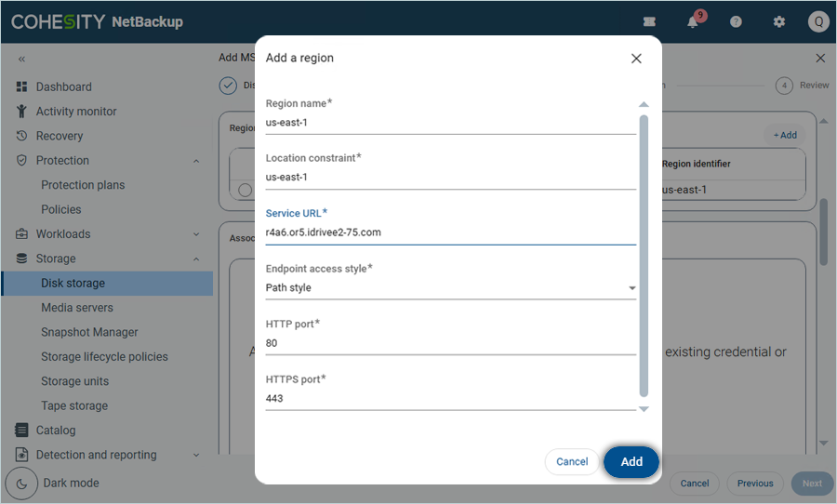Close the Add a region dialog
Viewport: 837px width, 504px height.
tap(636, 59)
